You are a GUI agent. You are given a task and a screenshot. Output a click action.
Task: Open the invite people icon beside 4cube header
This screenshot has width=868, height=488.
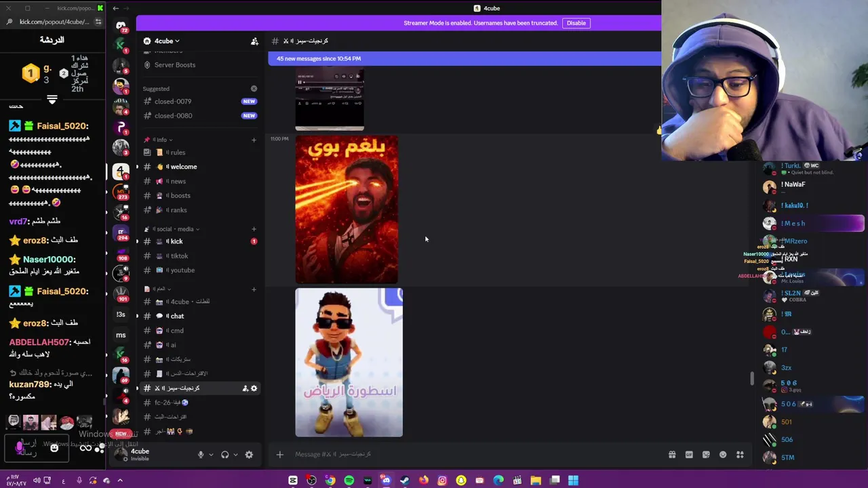[x=254, y=41]
